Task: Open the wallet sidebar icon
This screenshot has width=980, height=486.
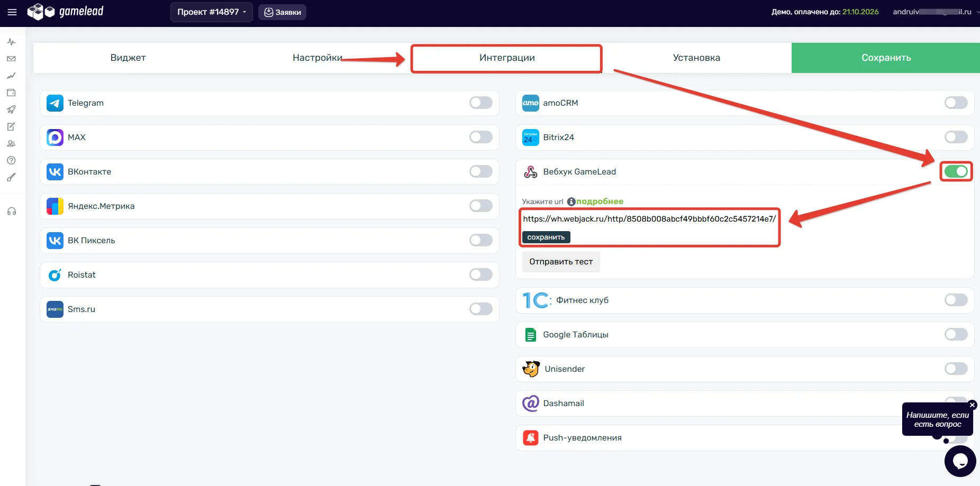Action: pos(11,93)
